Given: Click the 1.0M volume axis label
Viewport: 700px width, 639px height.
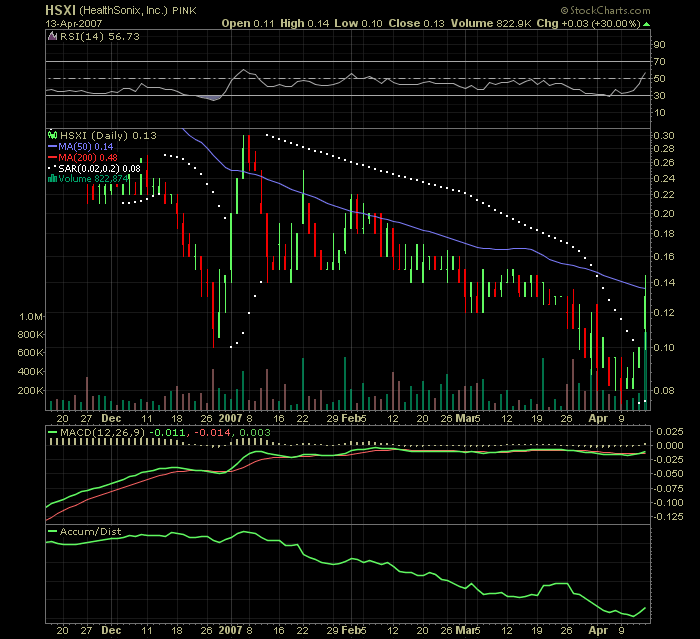Looking at the screenshot, I should point(31,317).
